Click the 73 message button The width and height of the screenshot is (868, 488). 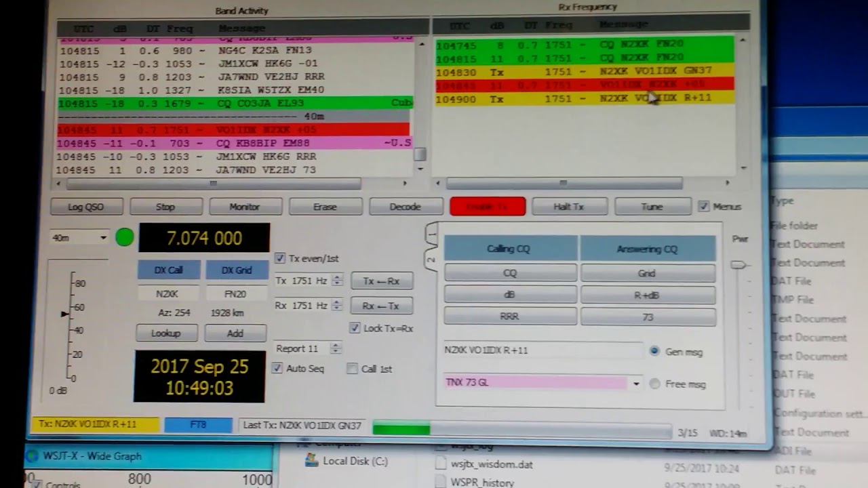pos(648,317)
